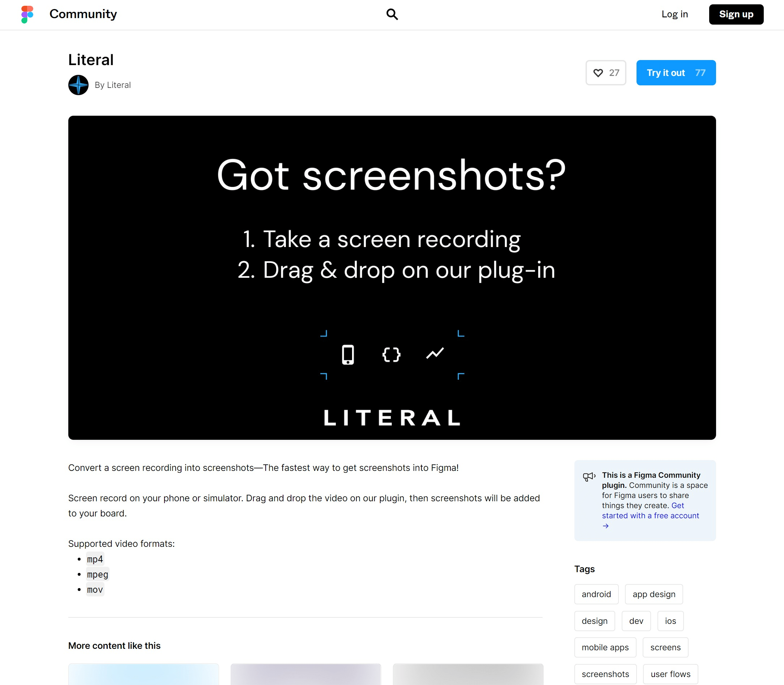
Task: Click the Literal plugin author avatar icon
Action: [79, 85]
